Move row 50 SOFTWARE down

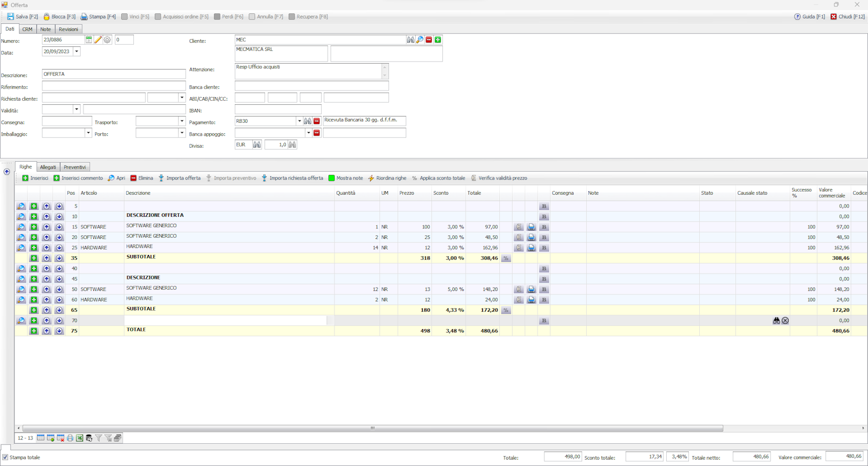pyautogui.click(x=59, y=289)
